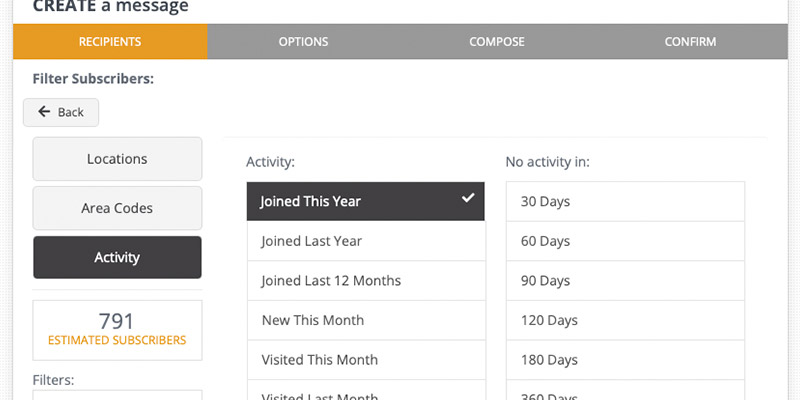Deselect the Joined This Year option
Screen dimensions: 800x400
point(366,201)
